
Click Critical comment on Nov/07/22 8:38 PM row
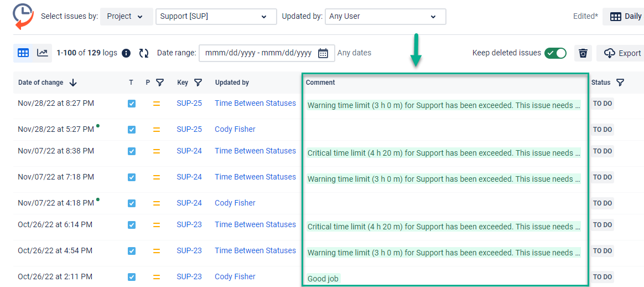444,153
